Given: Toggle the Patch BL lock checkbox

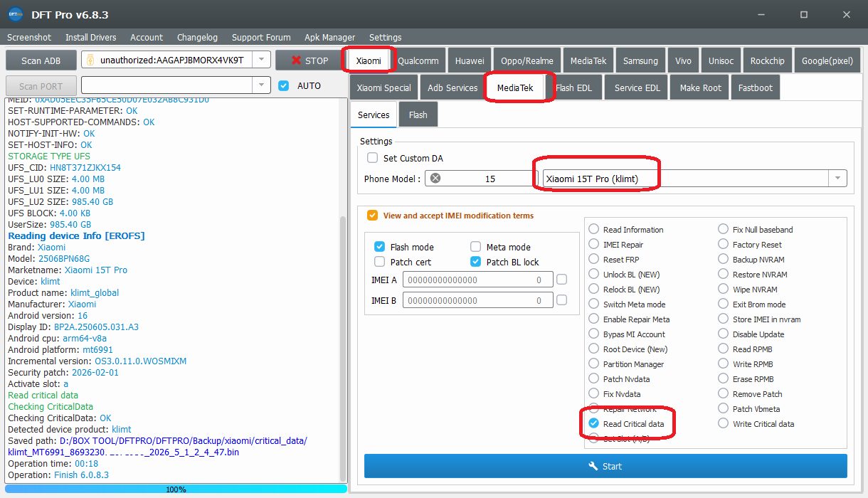Looking at the screenshot, I should tap(476, 262).
